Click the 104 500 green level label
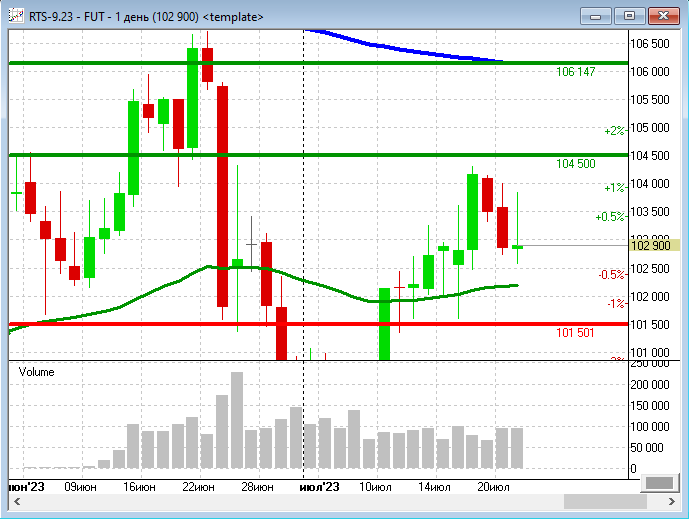 coord(576,163)
